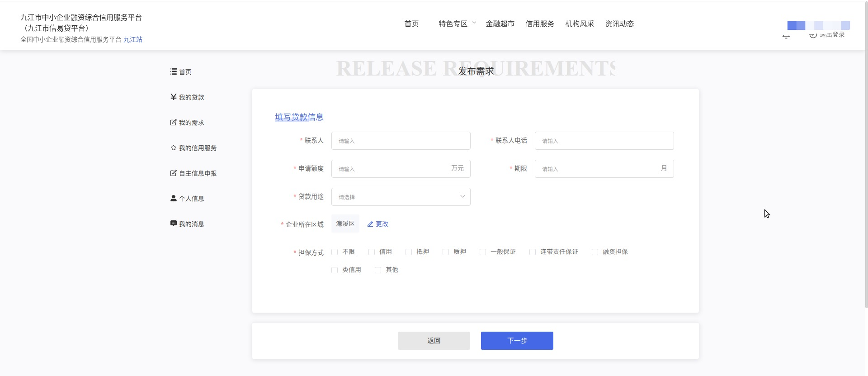
Task: Click the edit icon for 我的需求
Action: (x=173, y=122)
